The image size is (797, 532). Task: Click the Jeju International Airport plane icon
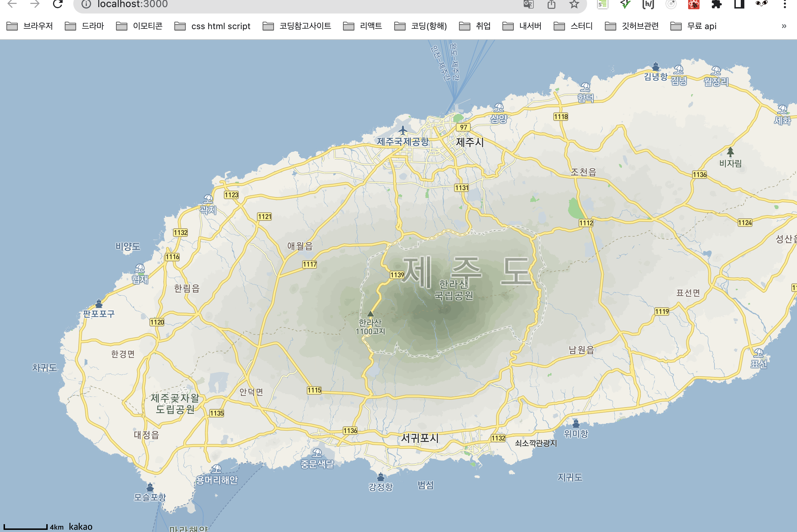403,130
